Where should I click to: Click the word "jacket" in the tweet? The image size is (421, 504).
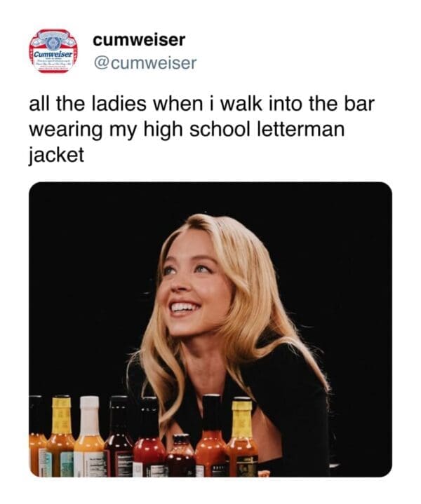(56, 154)
